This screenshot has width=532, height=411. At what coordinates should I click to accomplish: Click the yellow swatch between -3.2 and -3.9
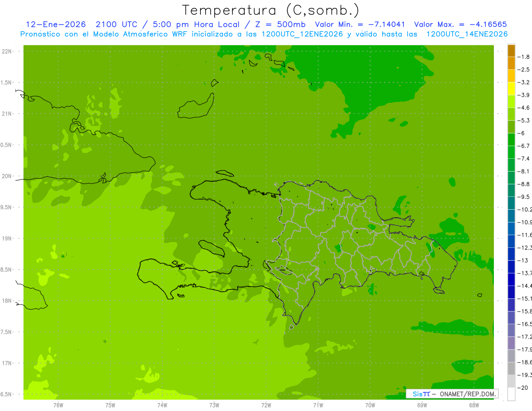pos(511,89)
